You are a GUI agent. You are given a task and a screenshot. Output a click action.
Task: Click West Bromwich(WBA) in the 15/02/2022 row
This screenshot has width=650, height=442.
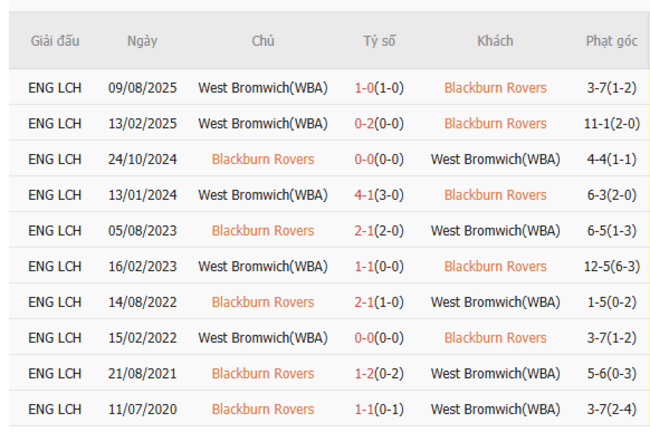tap(263, 337)
